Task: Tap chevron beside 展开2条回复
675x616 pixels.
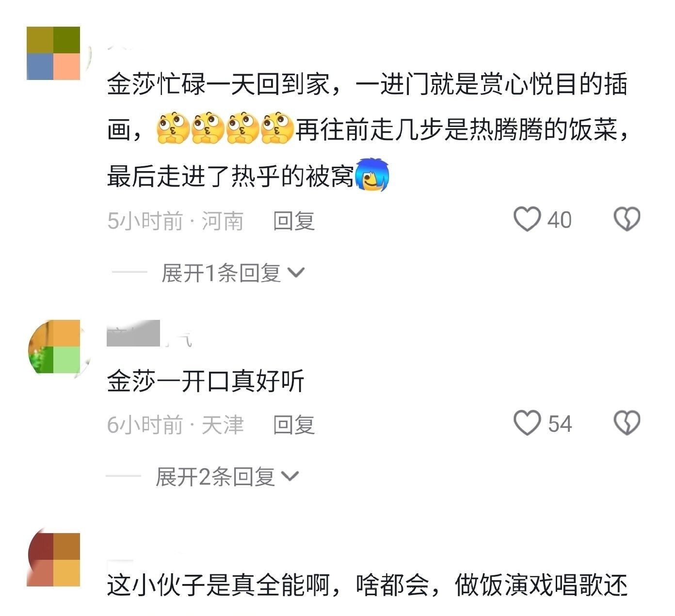Action: tap(290, 477)
